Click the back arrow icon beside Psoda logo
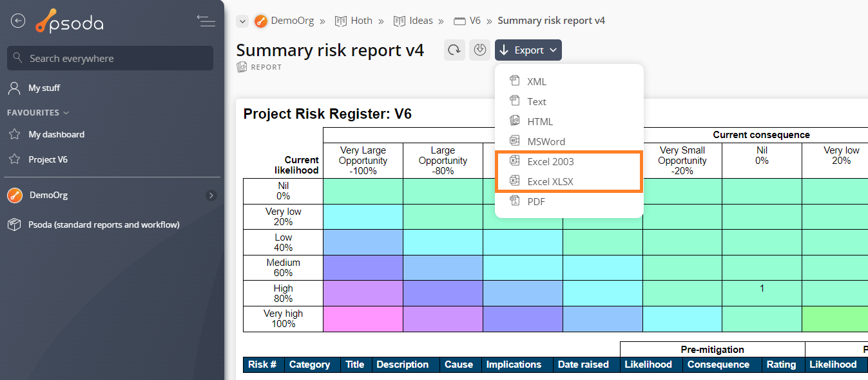The width and height of the screenshot is (868, 380). tap(18, 21)
